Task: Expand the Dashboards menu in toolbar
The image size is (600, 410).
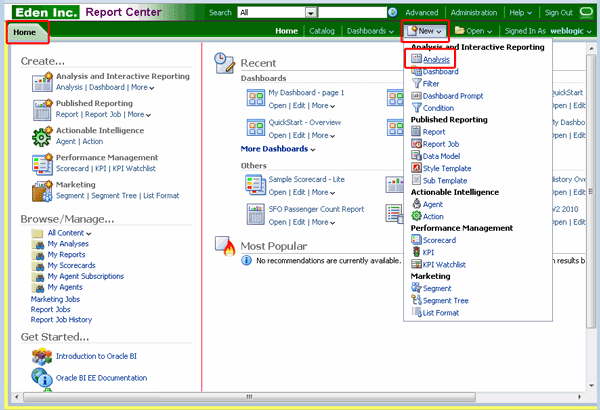Action: pos(370,31)
